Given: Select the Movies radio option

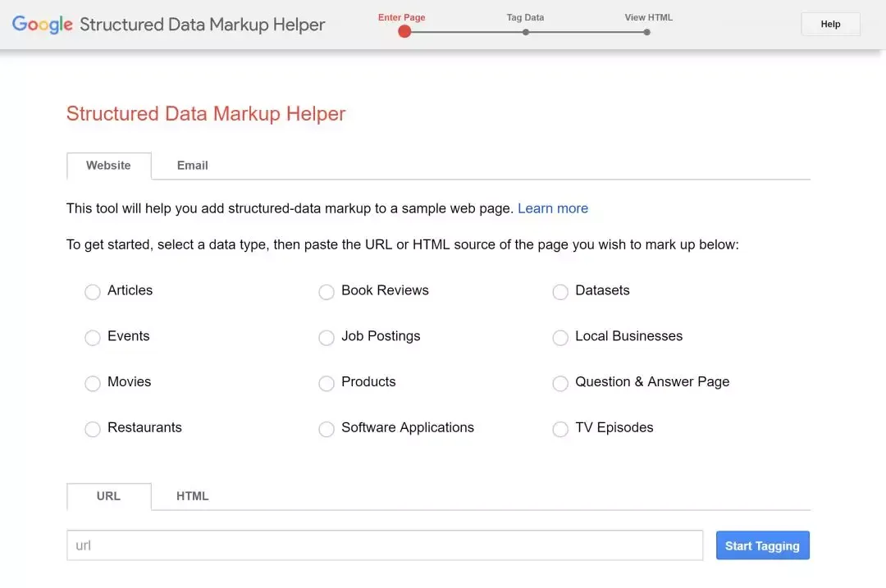Looking at the screenshot, I should pos(93,384).
